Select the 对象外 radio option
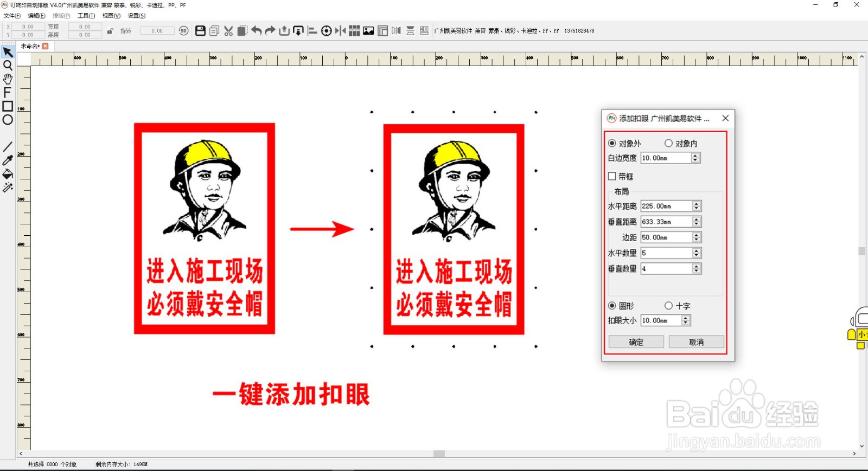The image size is (868, 471). point(624,143)
